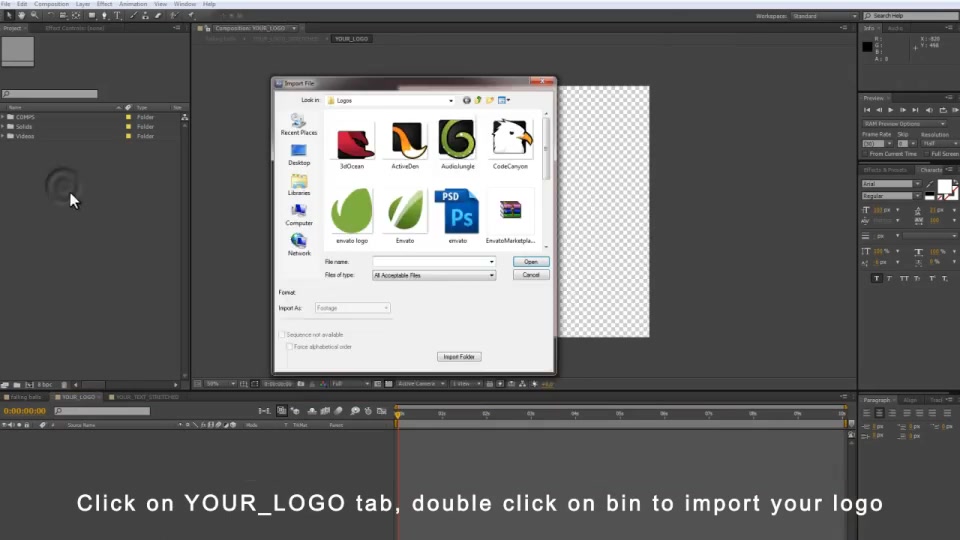Click the eyedropper in Character panel
This screenshot has height=540, width=960.
[x=929, y=184]
